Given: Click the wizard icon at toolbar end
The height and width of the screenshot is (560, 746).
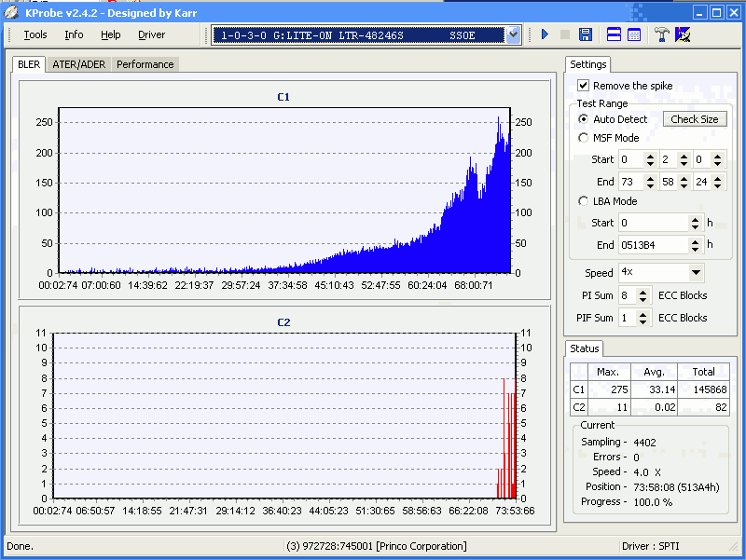Looking at the screenshot, I should (683, 34).
